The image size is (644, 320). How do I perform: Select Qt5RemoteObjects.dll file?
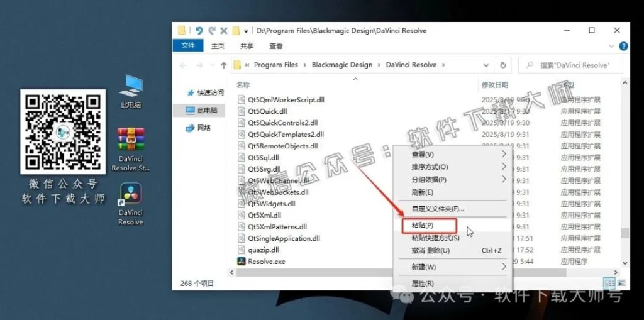point(283,145)
